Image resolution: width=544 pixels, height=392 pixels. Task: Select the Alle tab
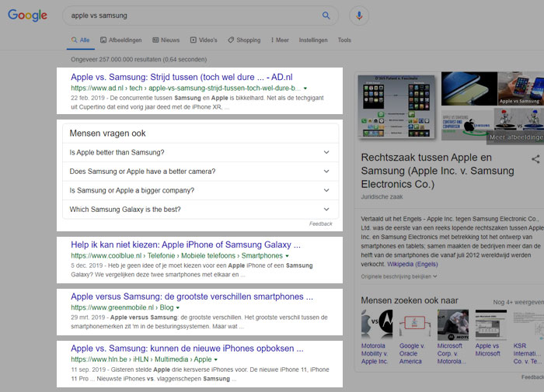tap(81, 40)
